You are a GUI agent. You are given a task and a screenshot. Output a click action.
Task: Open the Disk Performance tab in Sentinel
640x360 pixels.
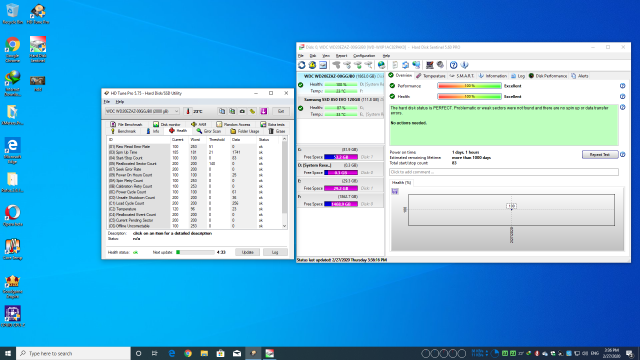548,76
